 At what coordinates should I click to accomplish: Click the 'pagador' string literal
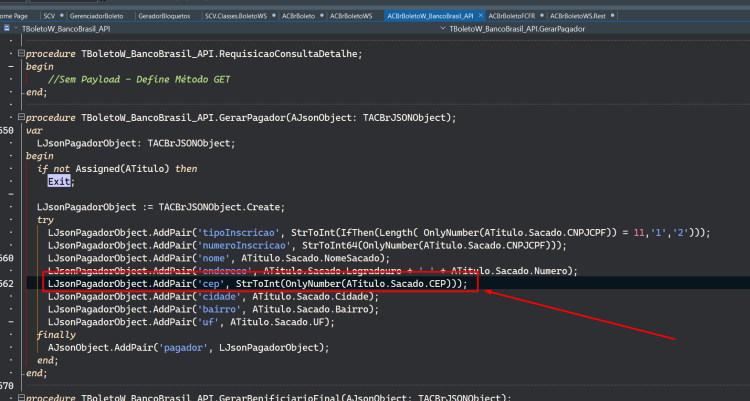[x=184, y=347]
